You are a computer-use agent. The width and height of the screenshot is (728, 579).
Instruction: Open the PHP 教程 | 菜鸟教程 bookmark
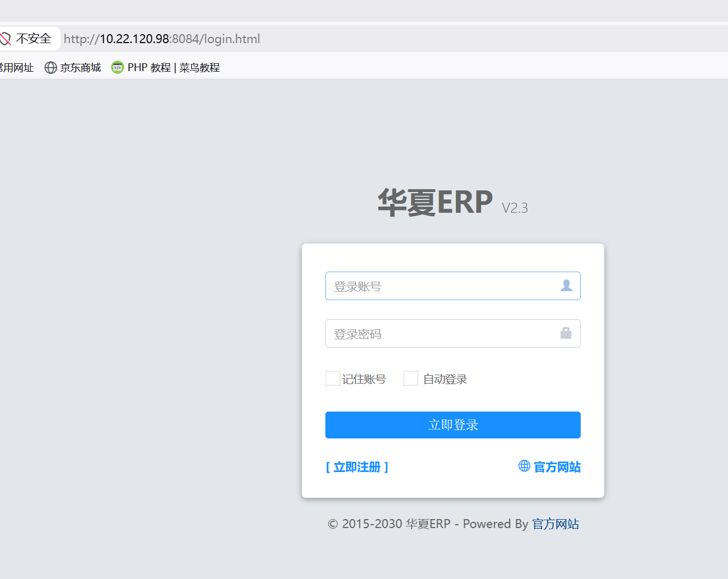166,68
